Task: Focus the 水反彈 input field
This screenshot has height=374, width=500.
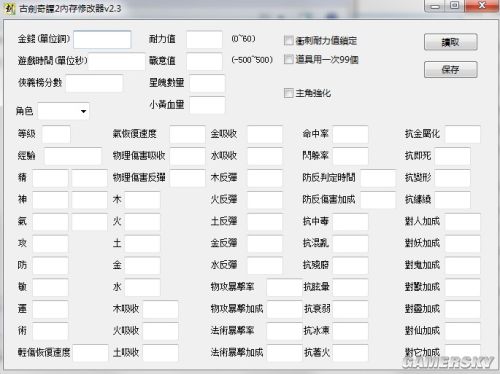Action: point(265,266)
